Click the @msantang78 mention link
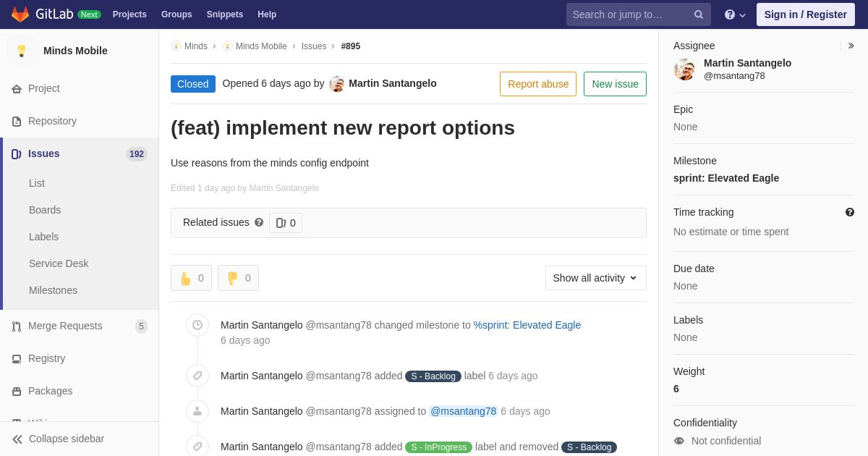 pyautogui.click(x=464, y=411)
